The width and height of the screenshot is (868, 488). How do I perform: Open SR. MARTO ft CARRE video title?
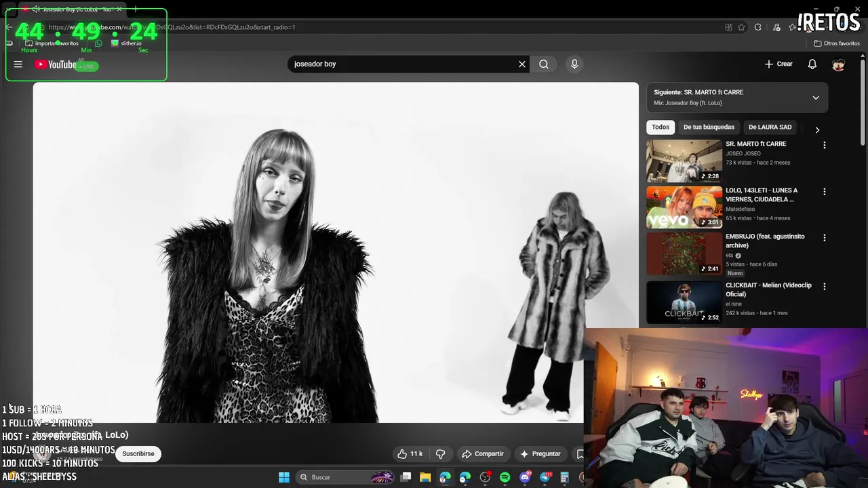[755, 144]
